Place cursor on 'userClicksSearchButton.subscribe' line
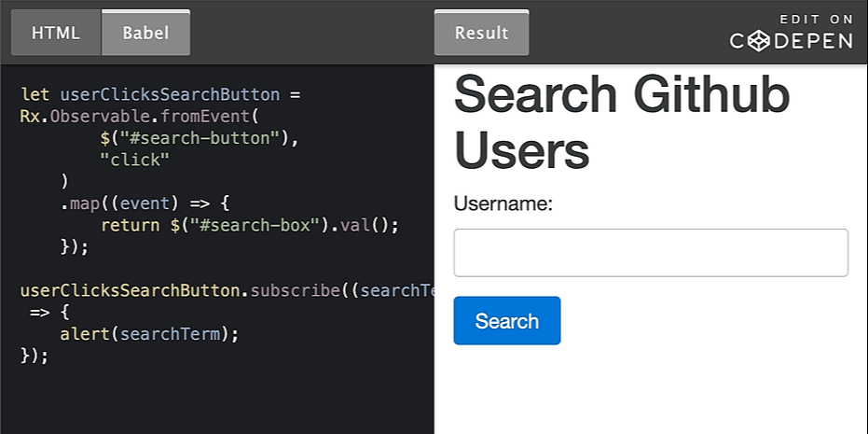The width and height of the screenshot is (868, 434). coord(224,290)
